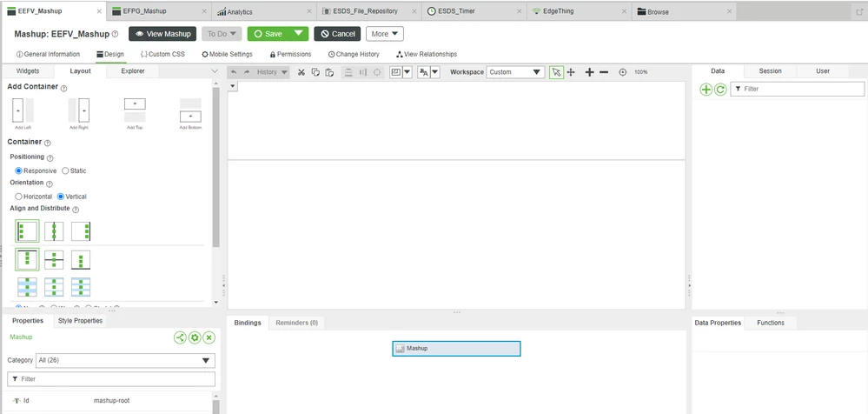The height and width of the screenshot is (414, 868).
Task: Align container items to bottom
Action: pyautogui.click(x=81, y=259)
